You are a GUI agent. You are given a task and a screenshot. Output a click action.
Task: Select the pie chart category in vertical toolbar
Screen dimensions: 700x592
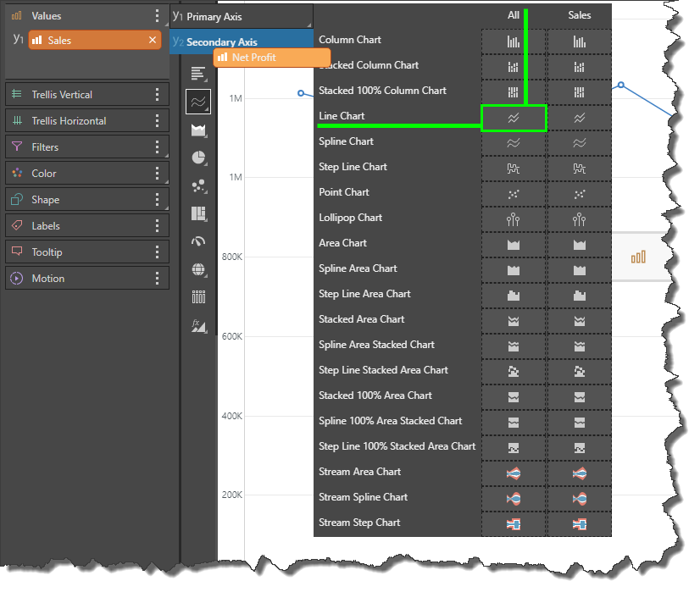point(198,158)
